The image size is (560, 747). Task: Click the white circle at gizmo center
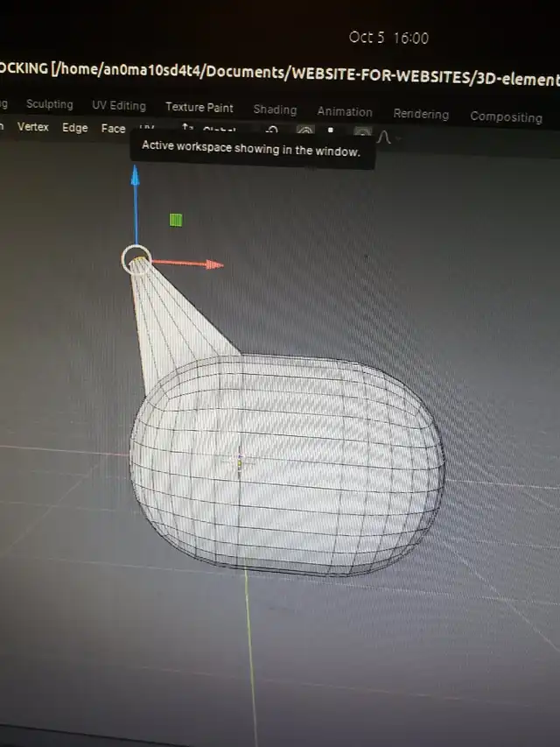click(136, 258)
